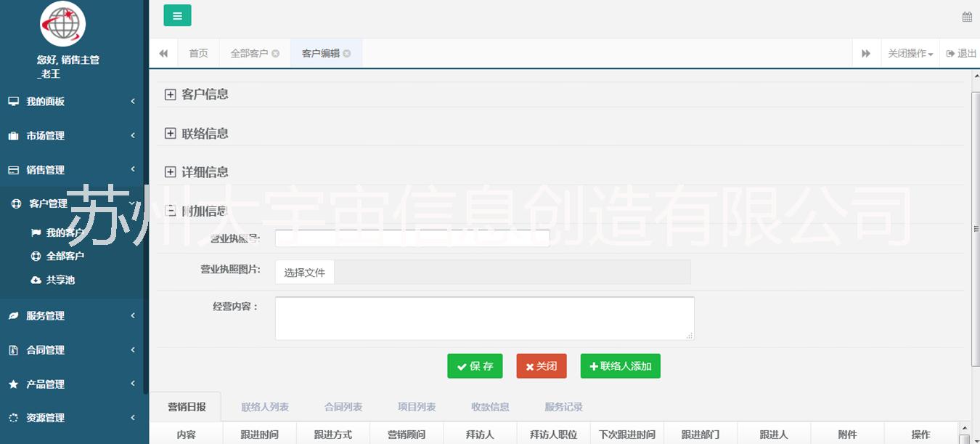980x444 pixels.
Task: Click the 市场管理 briefcase icon
Action: click(13, 135)
